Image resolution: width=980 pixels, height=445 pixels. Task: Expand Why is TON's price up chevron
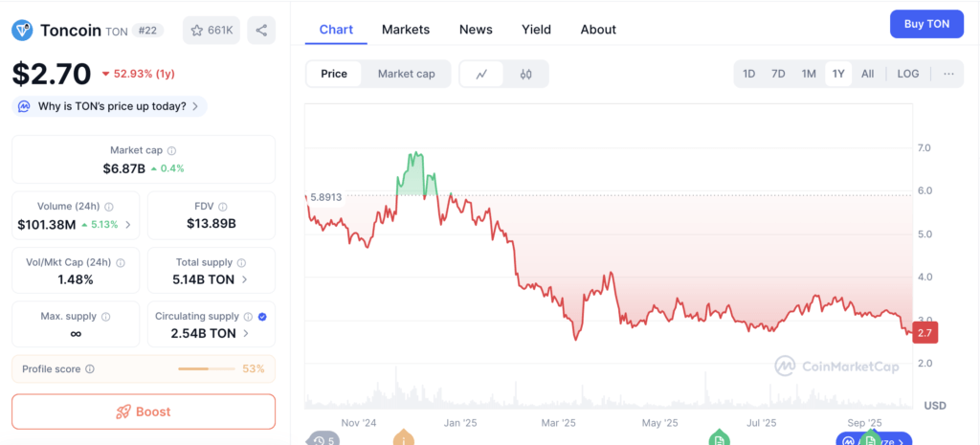pyautogui.click(x=195, y=106)
